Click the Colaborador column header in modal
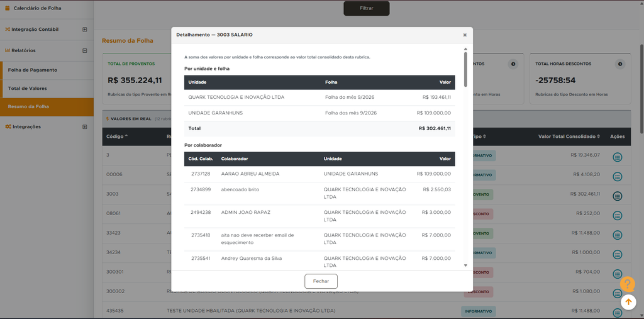Viewport: 644px width, 319px height. coord(235,159)
